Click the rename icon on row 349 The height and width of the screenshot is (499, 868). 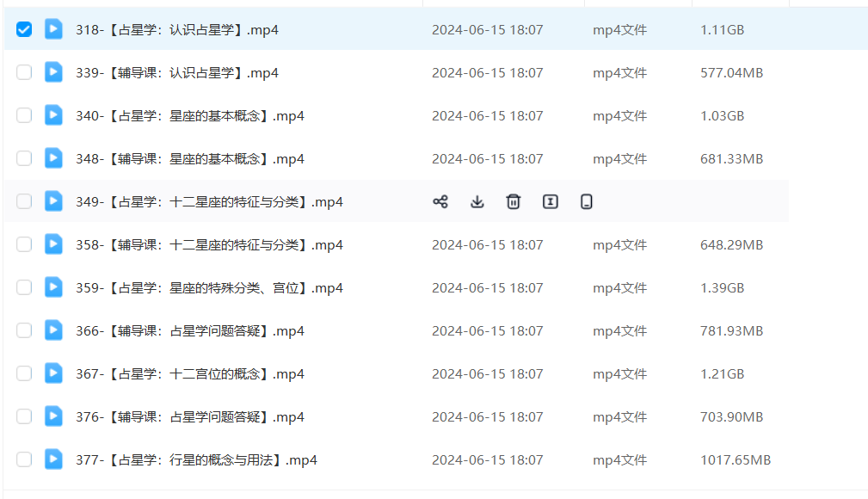pos(551,202)
